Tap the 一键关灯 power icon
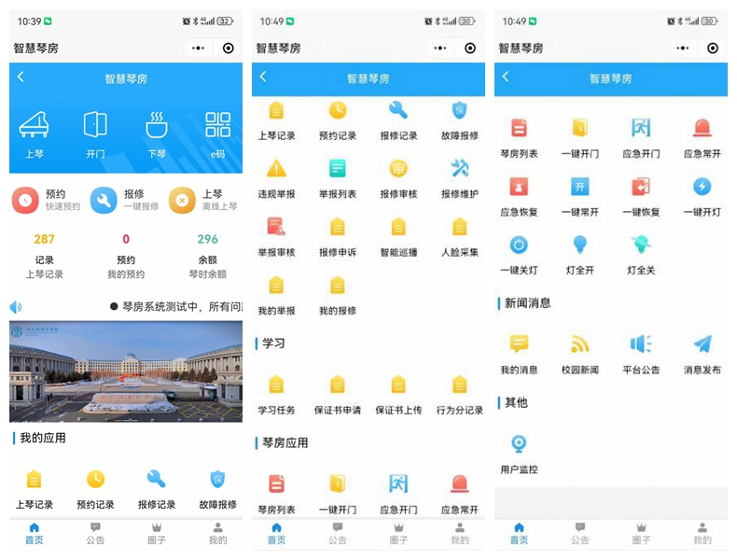Image resolution: width=737 pixels, height=560 pixels. [x=519, y=245]
